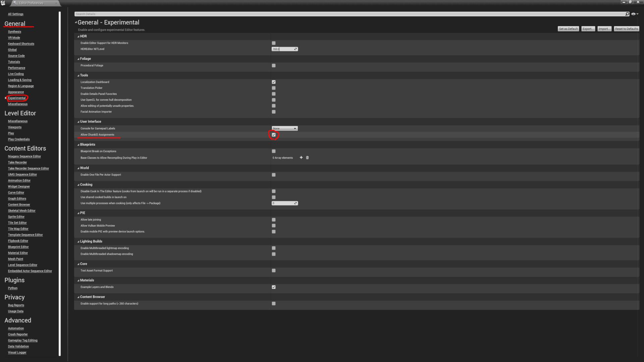Toggle Enable Details Panel Favorites

click(x=274, y=94)
